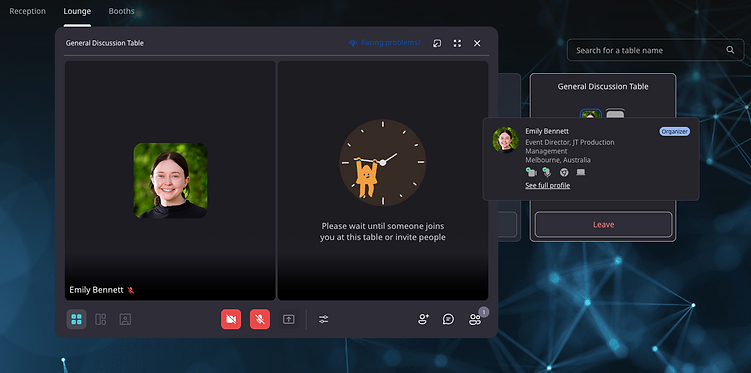Open the table chat
Viewport: 751px width, 373px height.
pos(448,319)
